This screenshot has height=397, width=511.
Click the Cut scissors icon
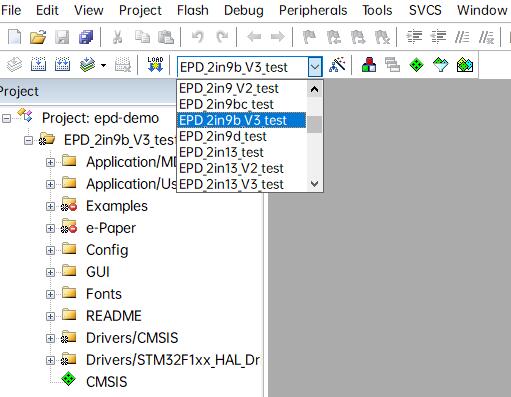tap(117, 37)
